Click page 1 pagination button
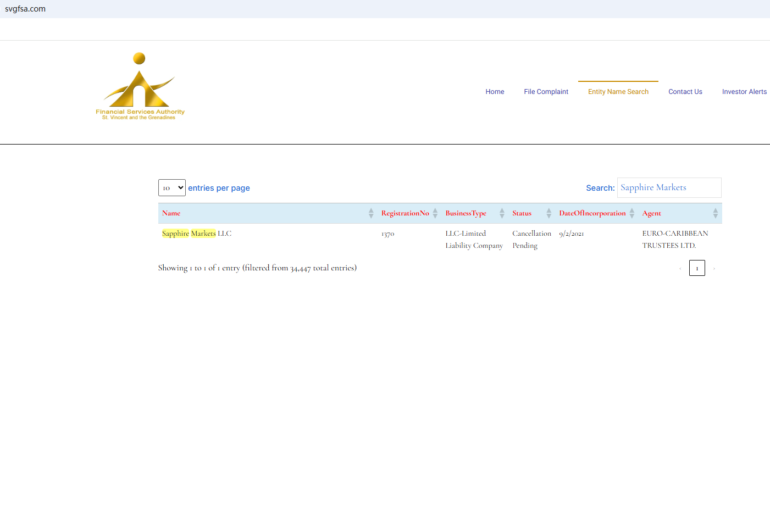Screen dimensions: 770x532 (697, 268)
